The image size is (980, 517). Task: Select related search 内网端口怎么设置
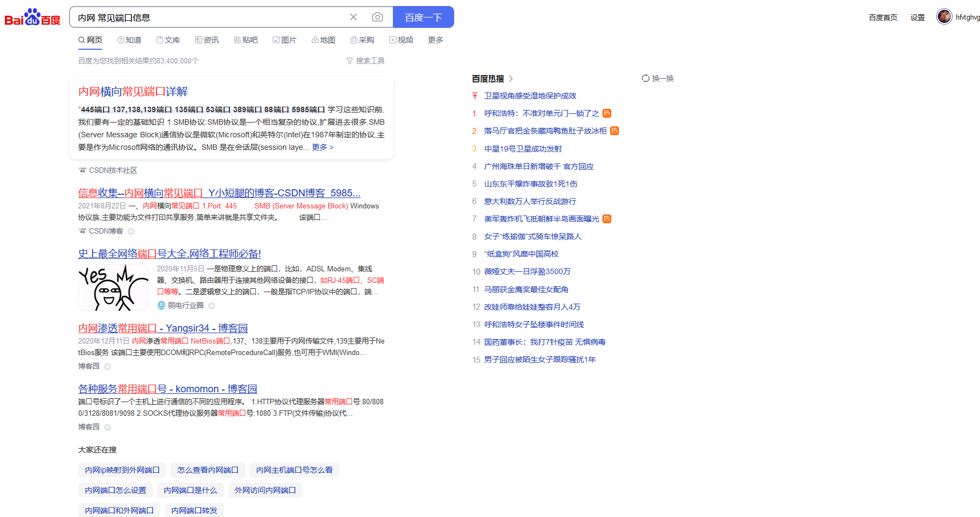tap(115, 490)
